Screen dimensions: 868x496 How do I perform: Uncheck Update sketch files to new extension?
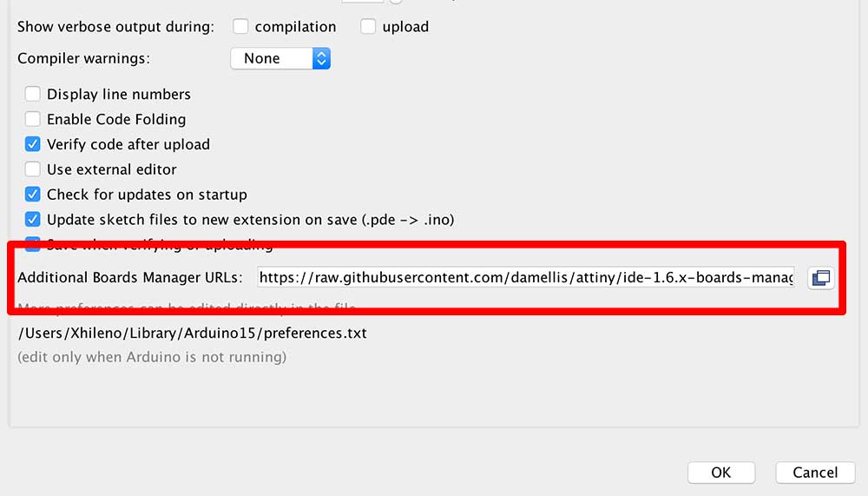tap(33, 220)
